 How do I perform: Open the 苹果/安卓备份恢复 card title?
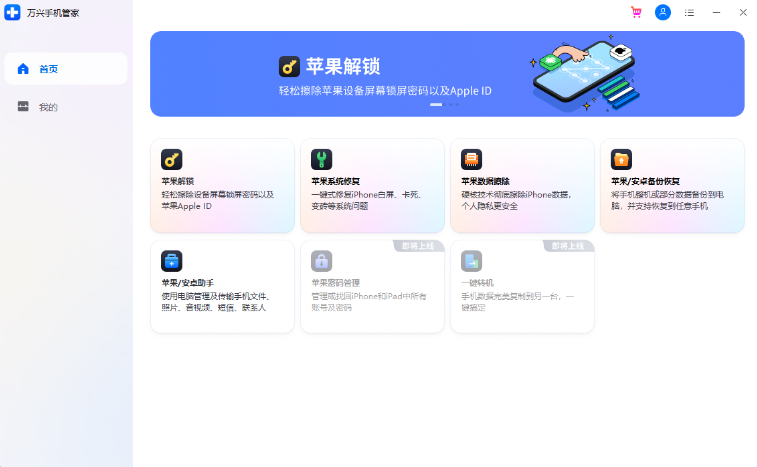click(x=645, y=182)
